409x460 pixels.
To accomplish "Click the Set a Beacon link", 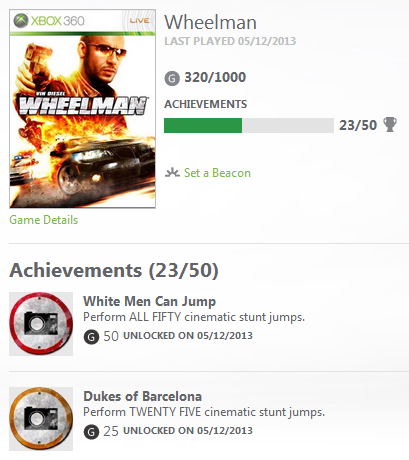I will 217,173.
